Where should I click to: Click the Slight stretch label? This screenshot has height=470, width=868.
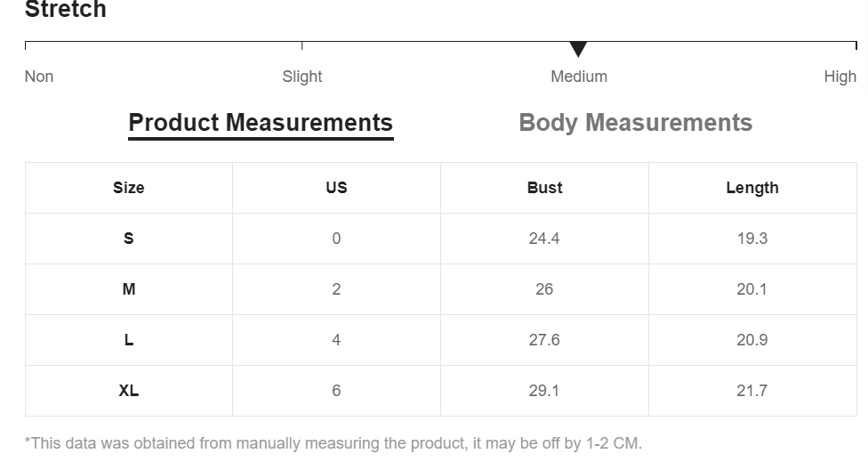tap(302, 77)
